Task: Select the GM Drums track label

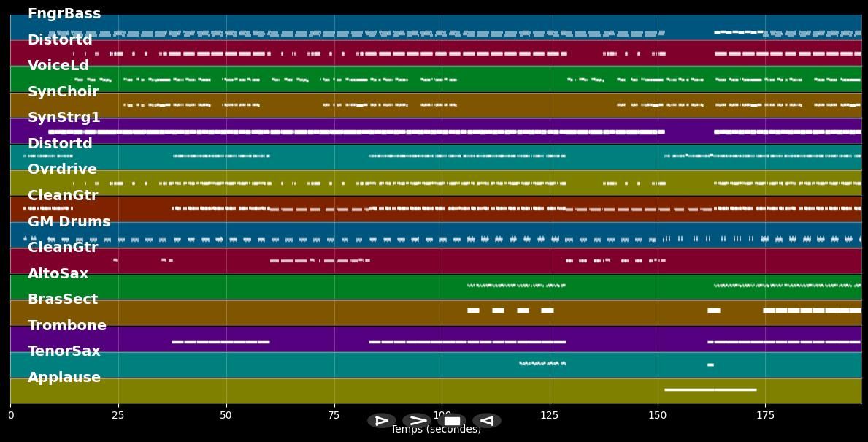Action: tap(69, 222)
